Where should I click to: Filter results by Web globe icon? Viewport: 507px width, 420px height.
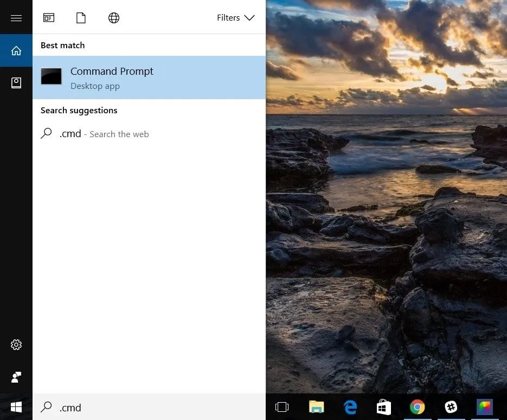tap(114, 18)
